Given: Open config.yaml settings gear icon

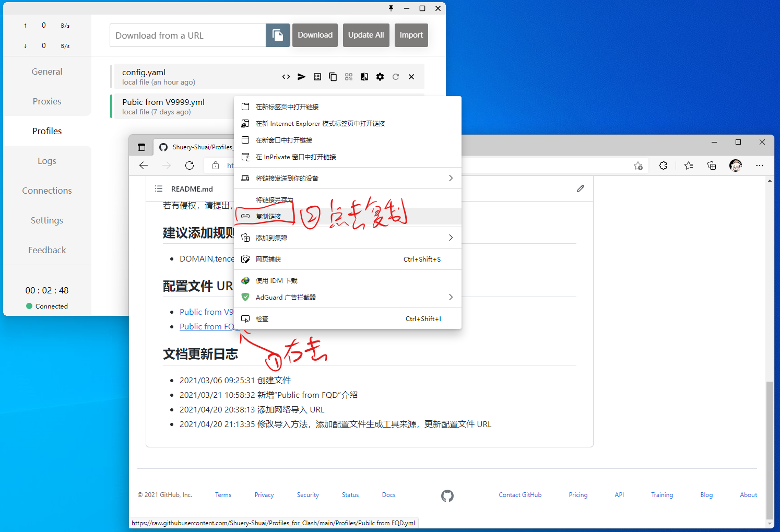Looking at the screenshot, I should (x=380, y=77).
